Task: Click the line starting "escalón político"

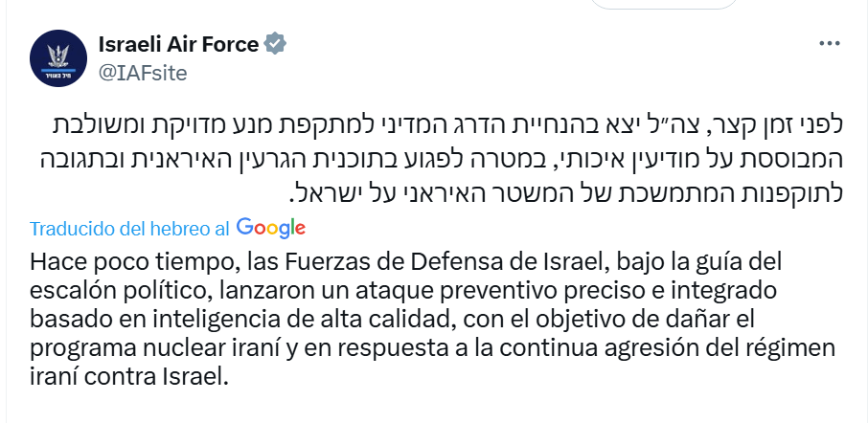Action: 409,291
